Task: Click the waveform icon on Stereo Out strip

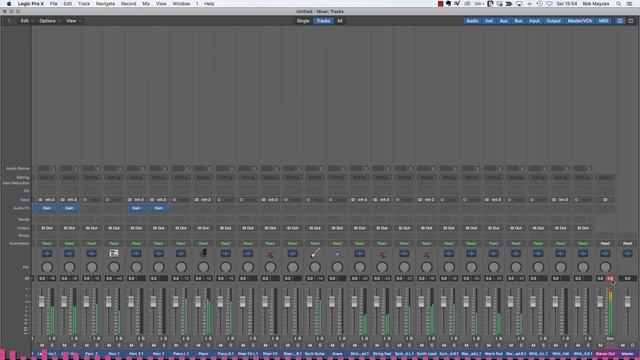Action: coord(605,253)
